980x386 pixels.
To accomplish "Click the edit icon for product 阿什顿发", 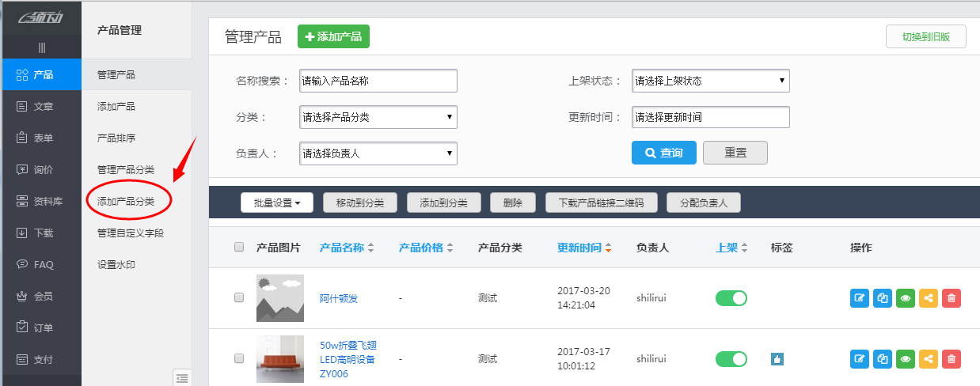I will pos(860,298).
